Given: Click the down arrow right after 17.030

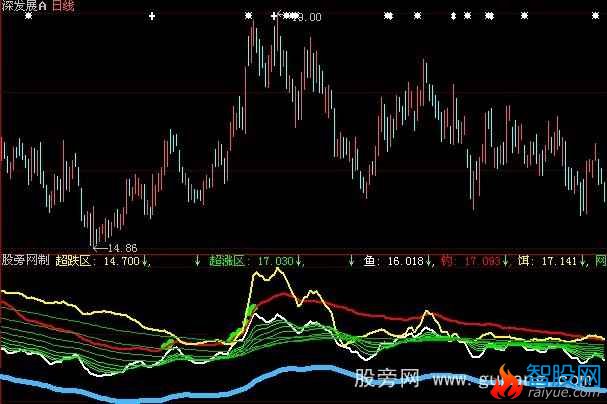Looking at the screenshot, I should [x=298, y=261].
